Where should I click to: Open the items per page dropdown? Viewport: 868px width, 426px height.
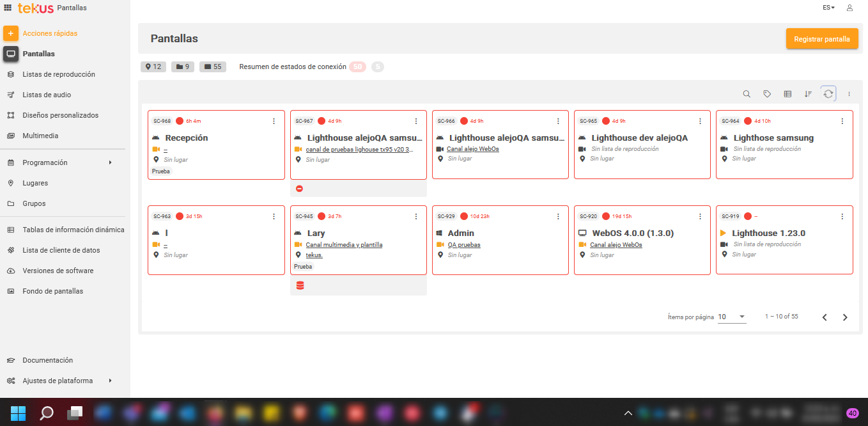click(x=732, y=317)
